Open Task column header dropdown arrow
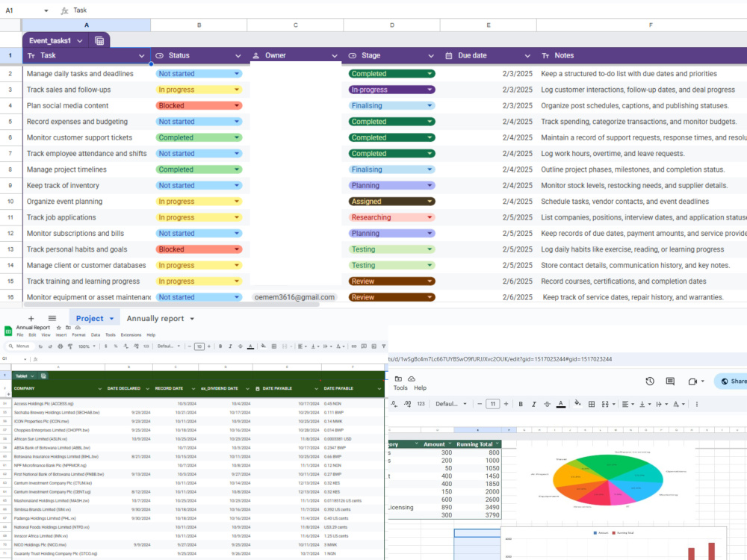The image size is (747, 560). point(141,56)
